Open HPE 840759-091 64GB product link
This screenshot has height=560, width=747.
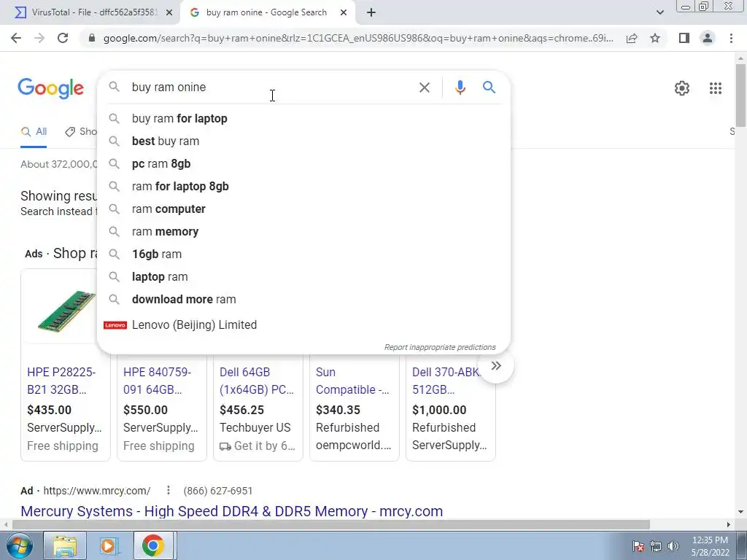pos(158,381)
